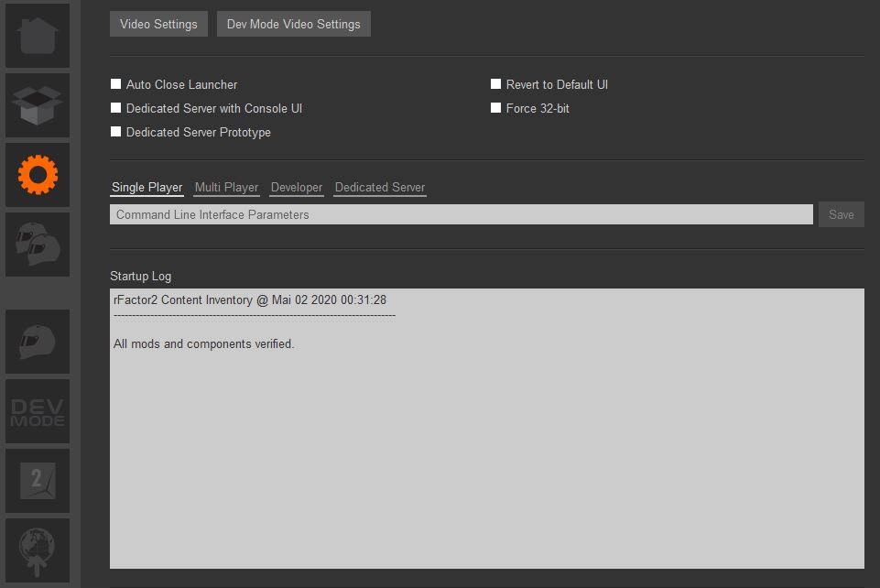Click the two helmets multiplayer icon
Viewport: 880px width, 588px height.
click(38, 245)
